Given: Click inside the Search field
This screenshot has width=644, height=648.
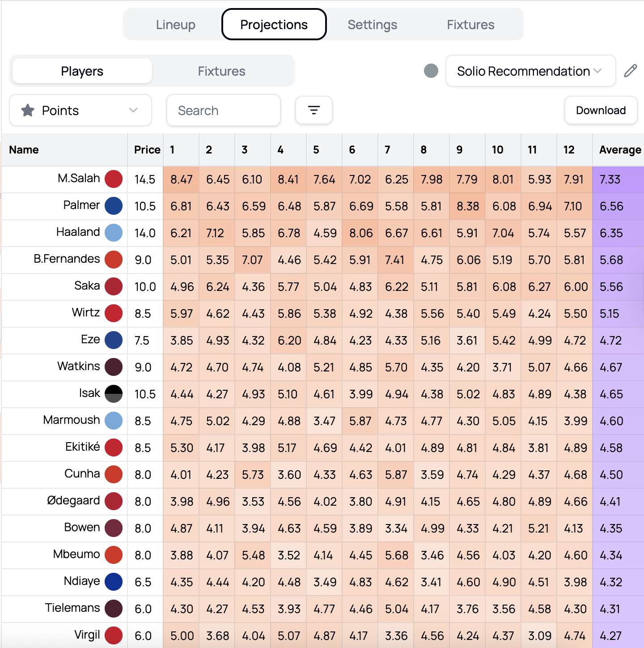Looking at the screenshot, I should tap(223, 110).
